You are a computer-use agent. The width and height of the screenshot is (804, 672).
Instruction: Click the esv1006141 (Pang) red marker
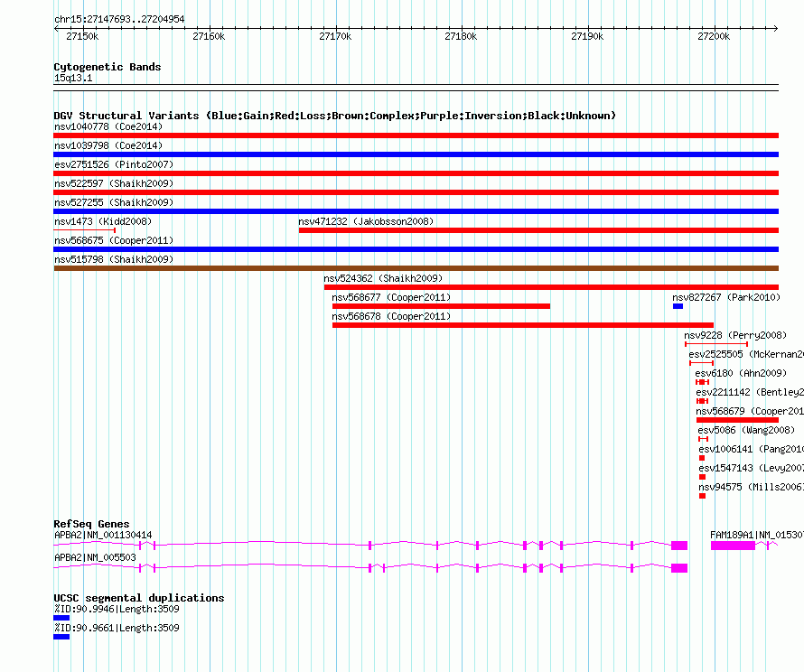pos(702,458)
